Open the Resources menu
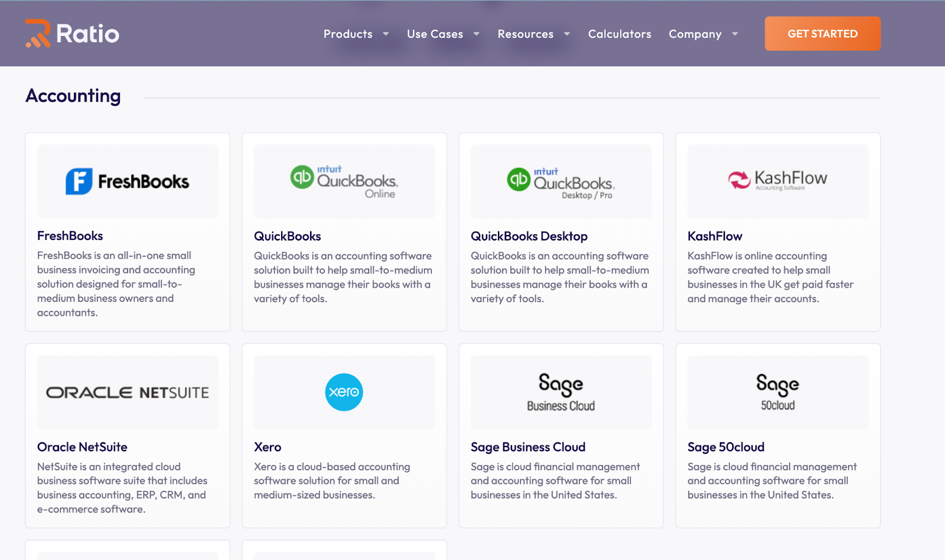Screen dimensions: 945x560 click(x=525, y=34)
